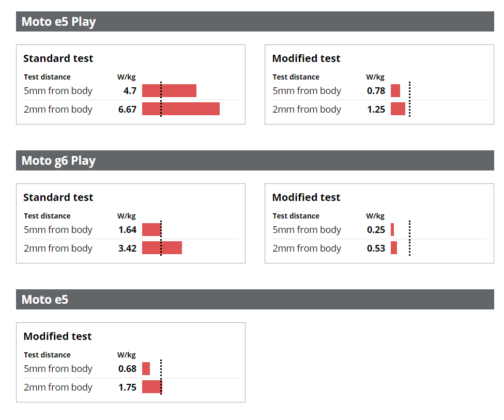Select the 0.53 W/kg reading

pyautogui.click(x=376, y=248)
